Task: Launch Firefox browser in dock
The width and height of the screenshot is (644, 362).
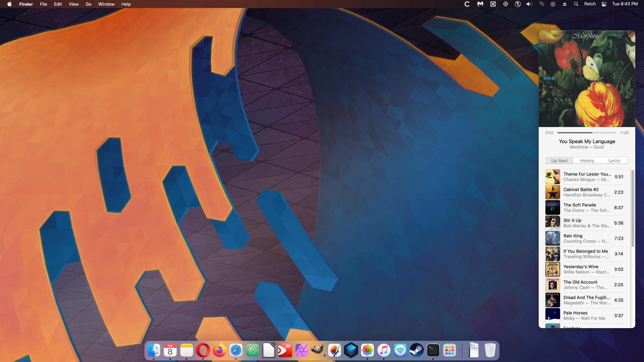Action: coord(219,351)
